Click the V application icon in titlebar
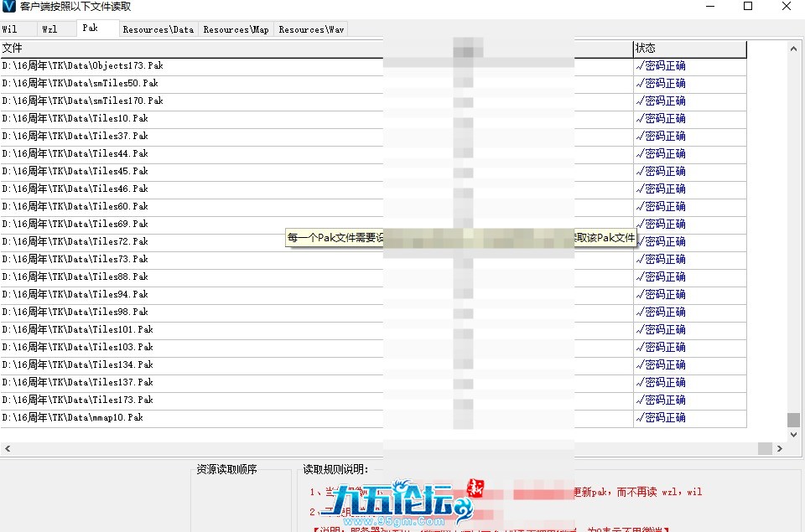Viewport: 805px width, 532px height. pyautogui.click(x=8, y=7)
